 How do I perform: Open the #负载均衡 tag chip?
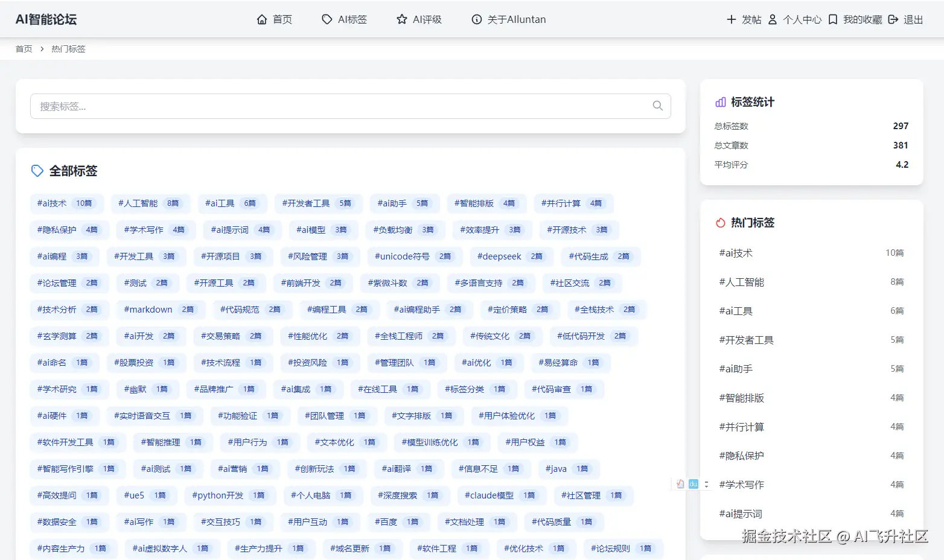pos(406,230)
